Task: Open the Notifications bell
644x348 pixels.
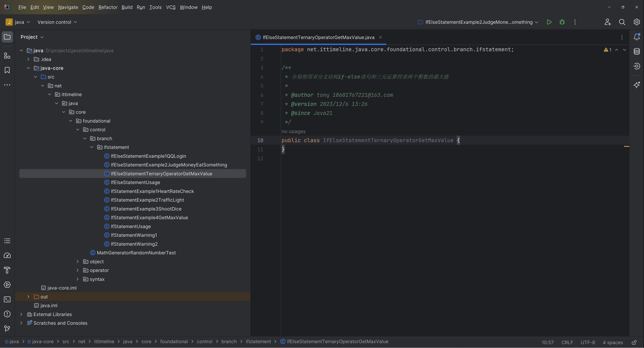Action: pyautogui.click(x=637, y=37)
